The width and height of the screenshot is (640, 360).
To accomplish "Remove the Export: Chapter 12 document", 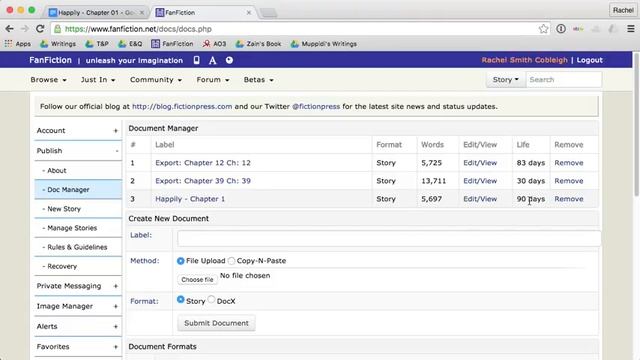I will tap(569, 163).
